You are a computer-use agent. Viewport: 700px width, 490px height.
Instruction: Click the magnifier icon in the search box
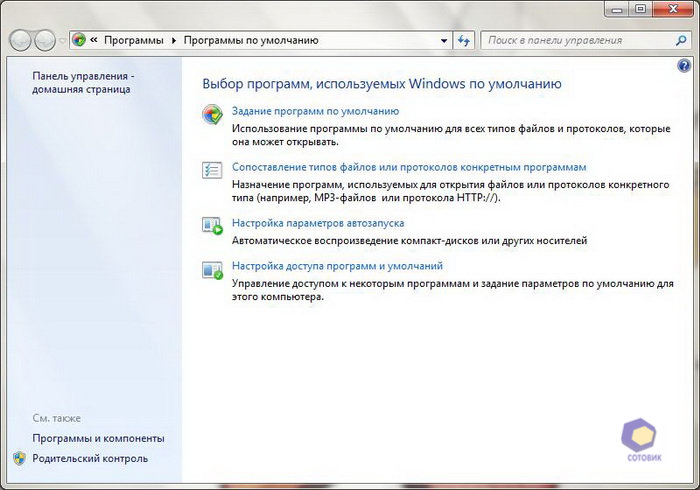coord(675,41)
